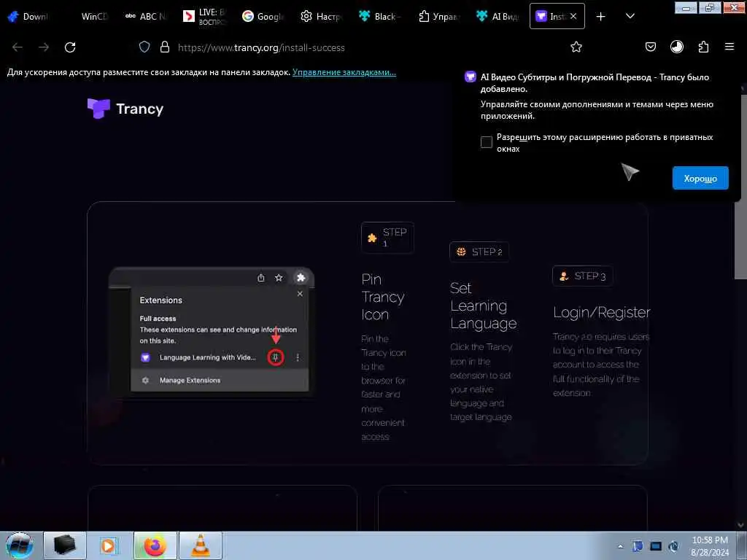Reload the page with the refresh icon
Screen dimensions: 747x560
click(x=70, y=47)
